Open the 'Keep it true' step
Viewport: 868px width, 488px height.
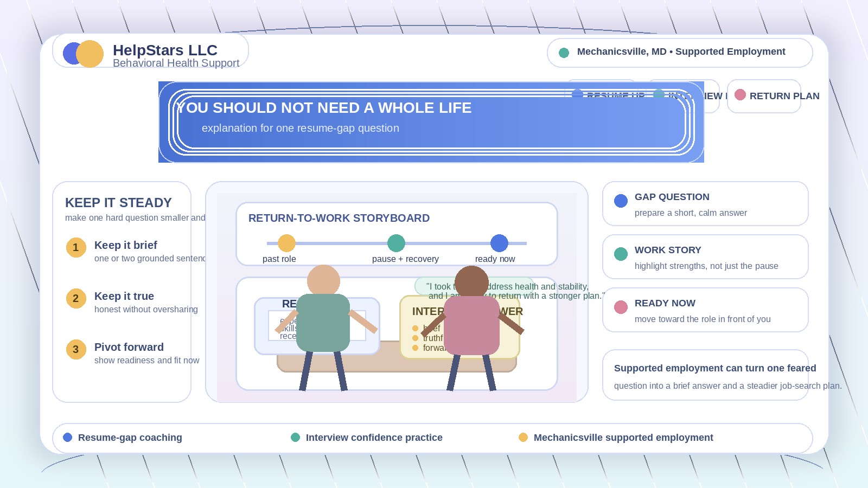pos(124,296)
